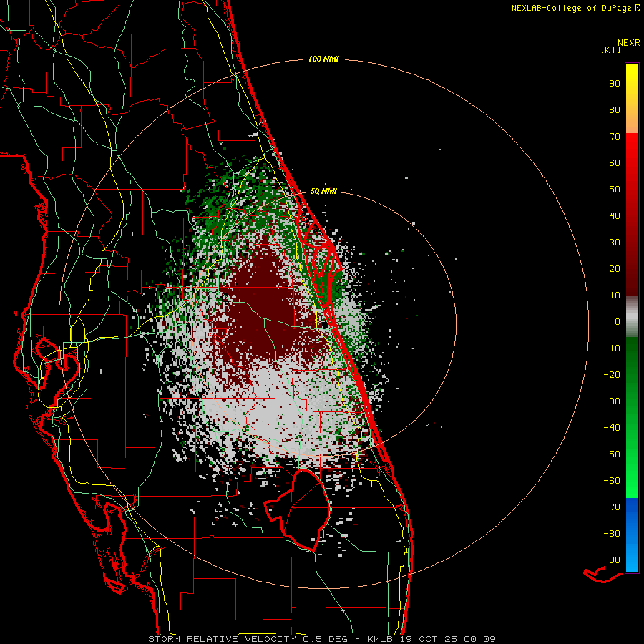The image size is (644, 644).
Task: Click the -10 value on velocity scale
Action: [612, 348]
